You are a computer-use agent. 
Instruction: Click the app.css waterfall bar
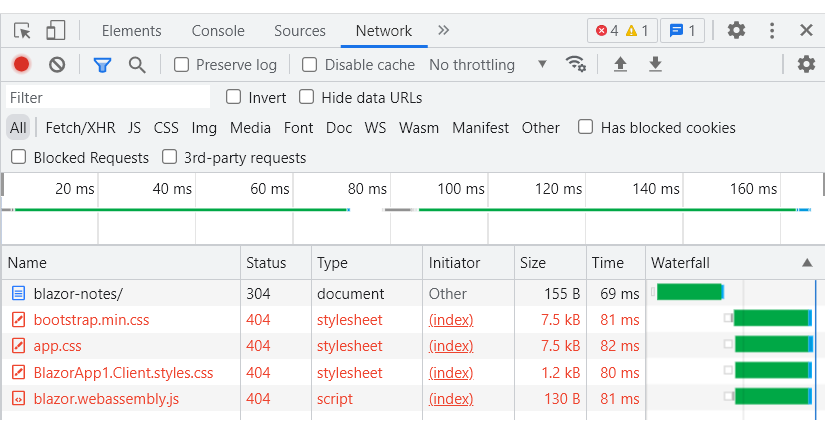(773, 345)
